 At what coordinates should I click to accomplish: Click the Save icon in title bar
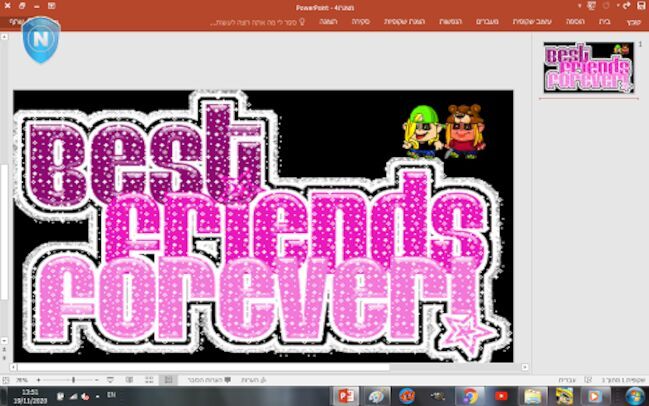pos(641,6)
